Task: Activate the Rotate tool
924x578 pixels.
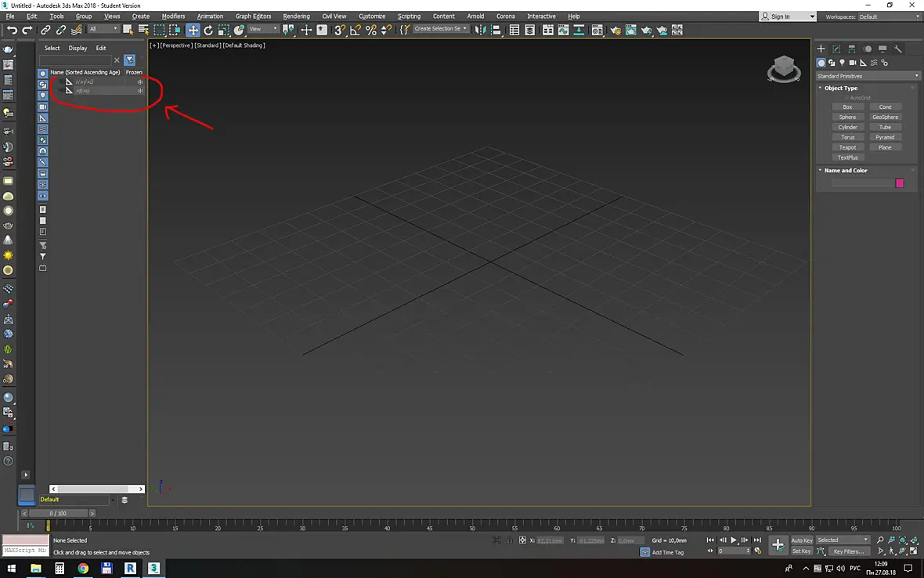Action: click(x=208, y=30)
